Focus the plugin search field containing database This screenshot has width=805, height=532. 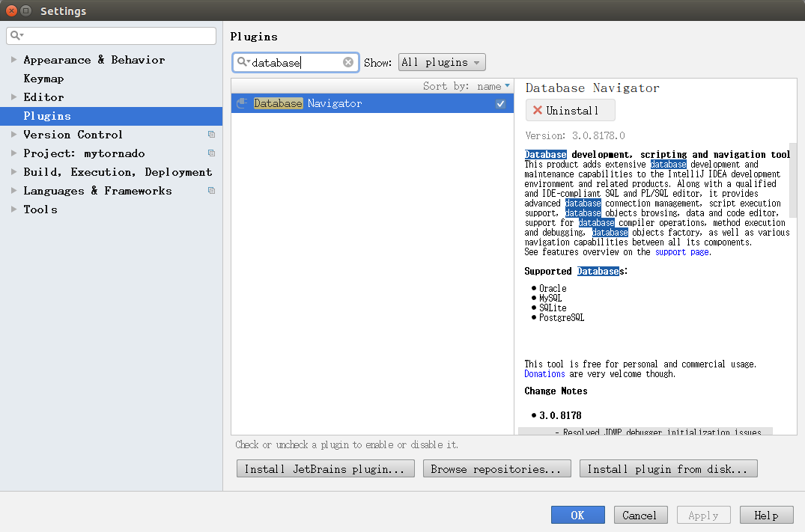tap(295, 62)
